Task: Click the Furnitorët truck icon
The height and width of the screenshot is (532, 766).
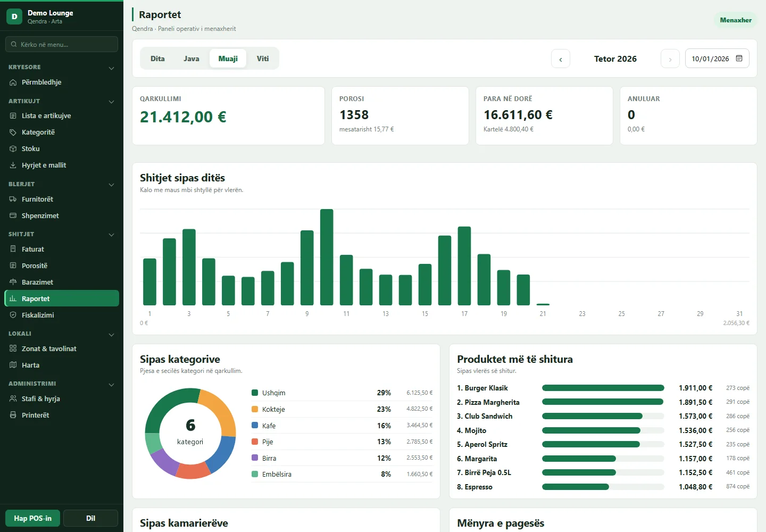Action: [x=13, y=199]
